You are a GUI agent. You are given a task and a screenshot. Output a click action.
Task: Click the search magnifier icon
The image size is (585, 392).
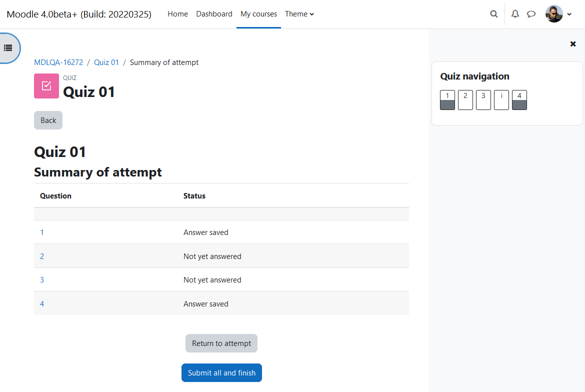(x=493, y=14)
